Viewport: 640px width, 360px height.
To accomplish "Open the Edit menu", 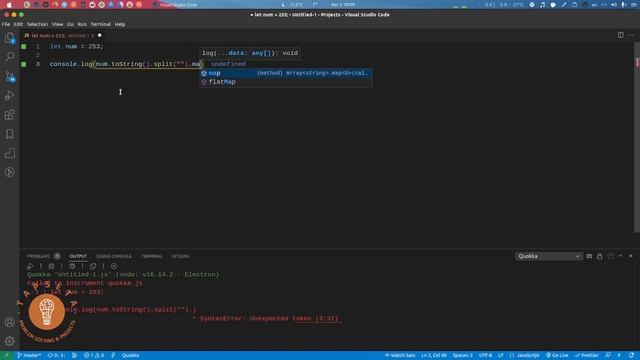I will (18, 24).
